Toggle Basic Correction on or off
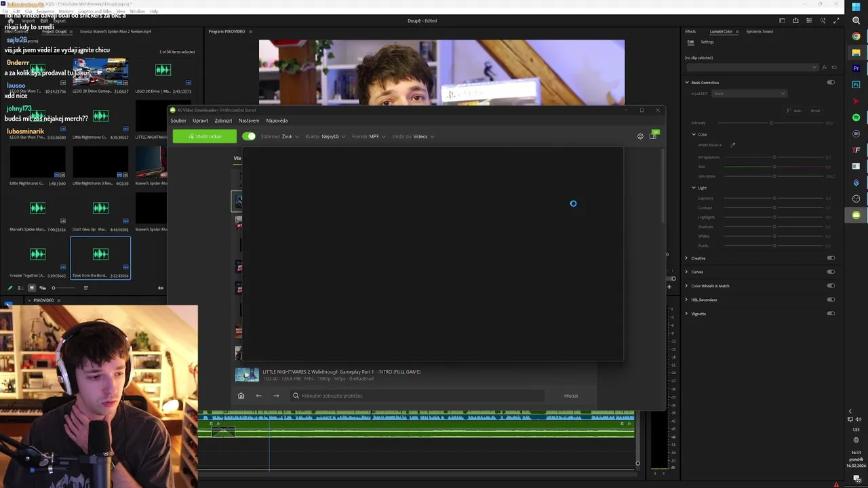868x488 pixels. pyautogui.click(x=831, y=83)
